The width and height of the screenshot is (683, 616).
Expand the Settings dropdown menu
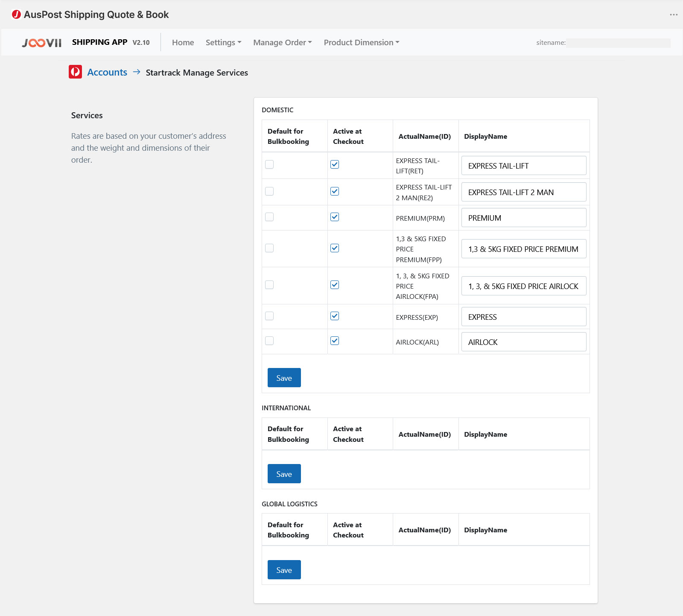click(223, 42)
